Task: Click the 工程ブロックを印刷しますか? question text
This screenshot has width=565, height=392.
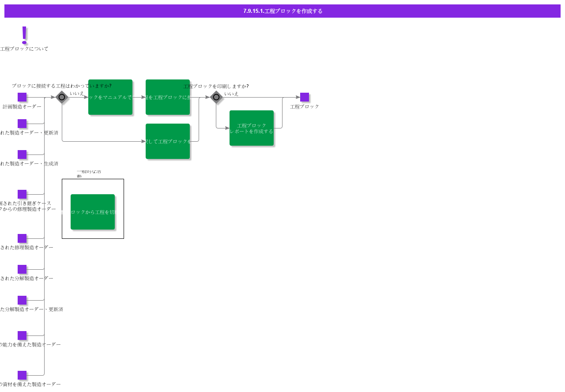Action: [x=216, y=87]
